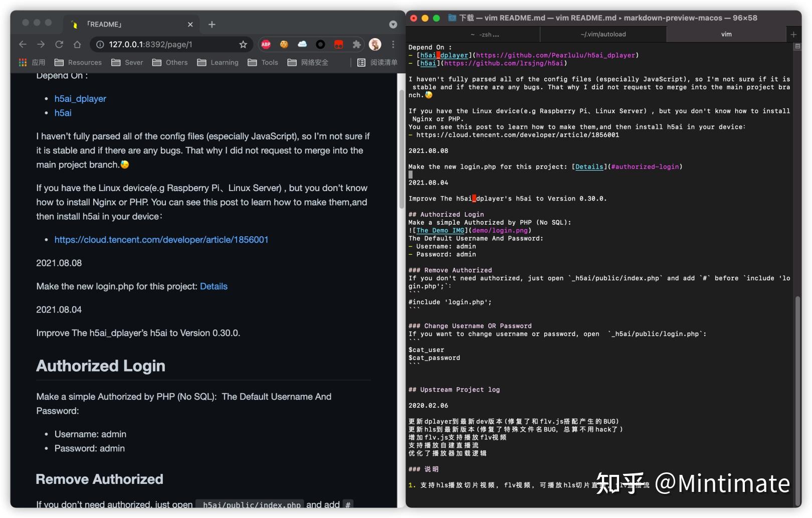Open the red extension icon beside the puzzle piece
The width and height of the screenshot is (812, 518).
(x=338, y=44)
